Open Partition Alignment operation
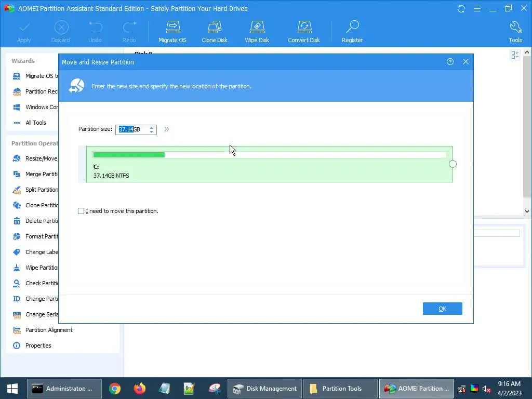The height and width of the screenshot is (399, 532). [43, 330]
